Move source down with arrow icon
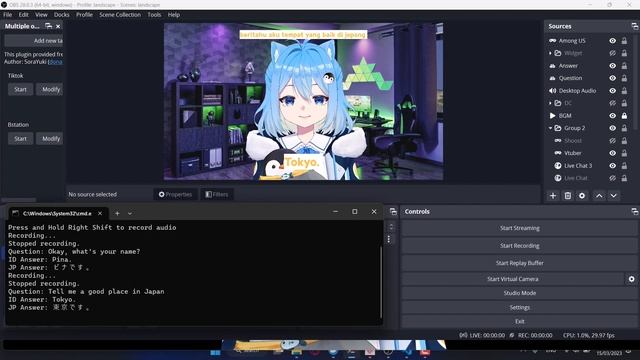The height and width of the screenshot is (360, 640). click(613, 196)
